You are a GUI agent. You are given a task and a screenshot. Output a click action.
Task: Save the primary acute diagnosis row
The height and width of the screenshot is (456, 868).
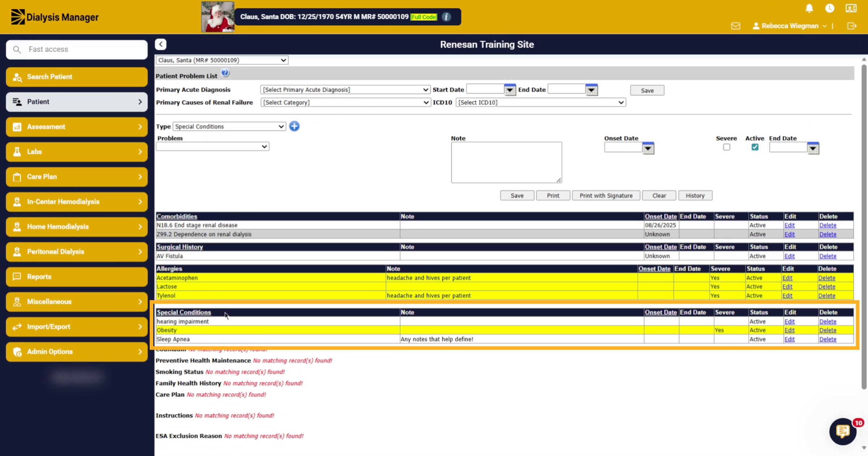tap(647, 90)
